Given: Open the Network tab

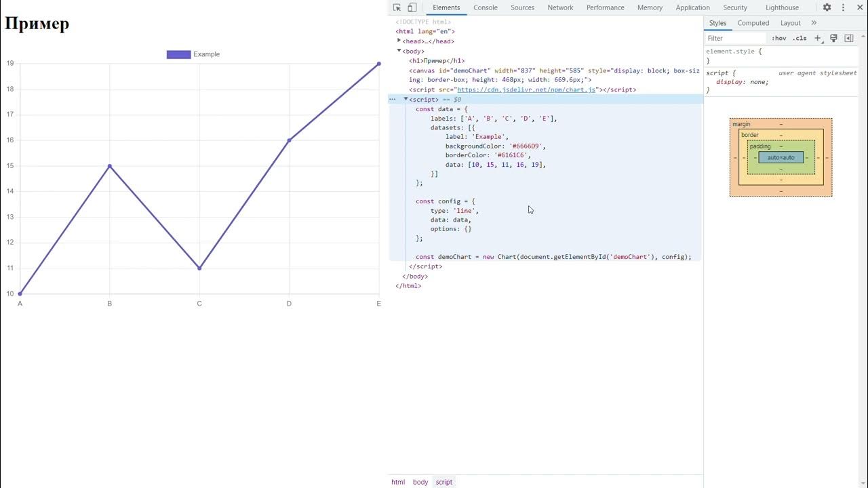Looking at the screenshot, I should click(x=560, y=7).
